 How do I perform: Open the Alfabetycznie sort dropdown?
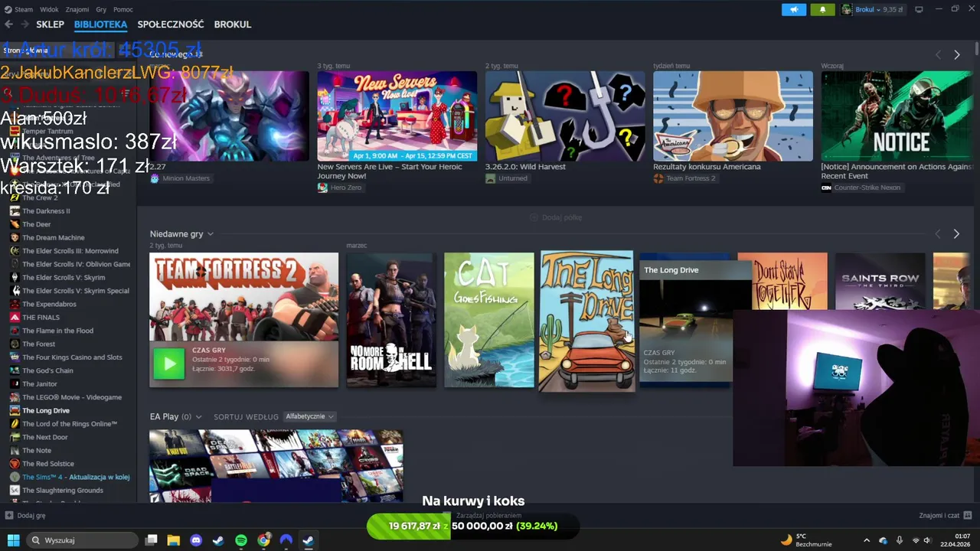(x=309, y=416)
